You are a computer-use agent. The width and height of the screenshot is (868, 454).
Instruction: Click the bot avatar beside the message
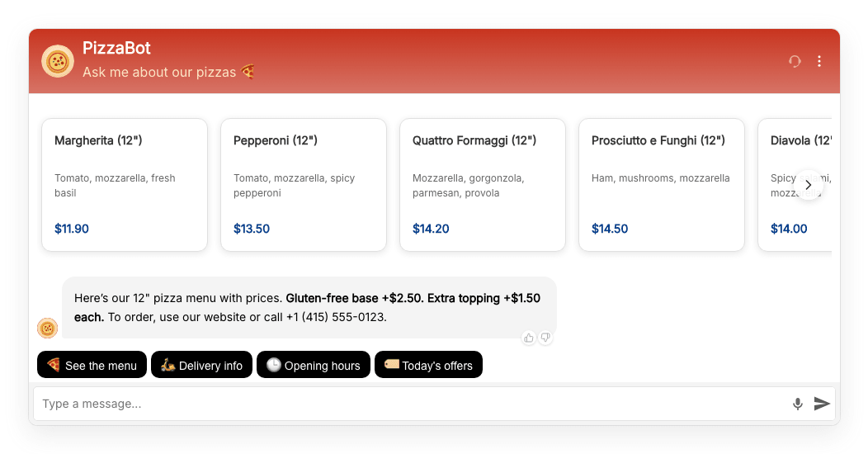coord(48,328)
